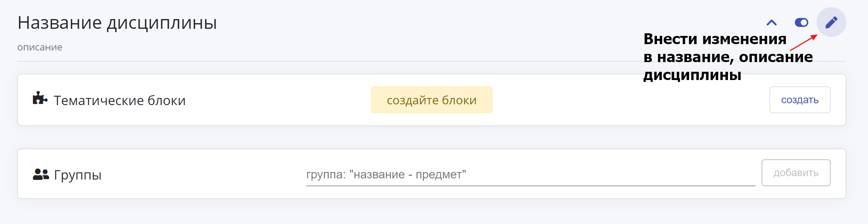
Task: Click the puzzle icon beside Тематические блоки
Action: tap(40, 98)
